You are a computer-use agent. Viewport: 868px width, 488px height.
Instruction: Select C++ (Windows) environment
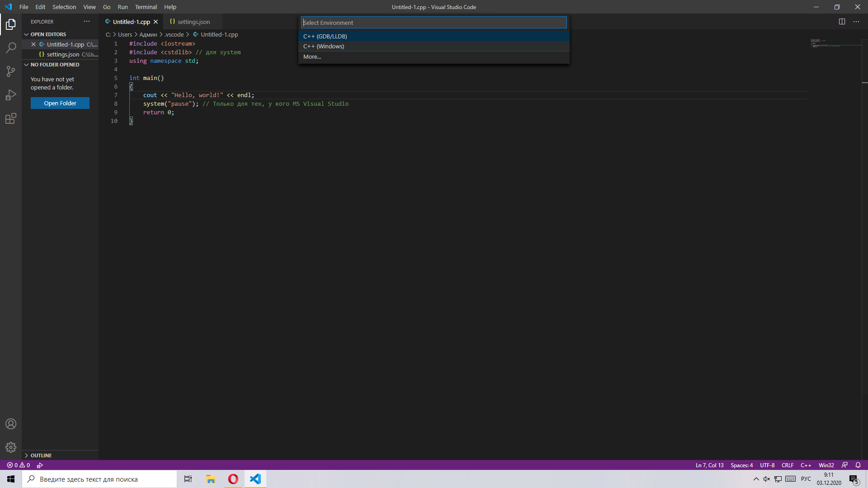tap(434, 46)
